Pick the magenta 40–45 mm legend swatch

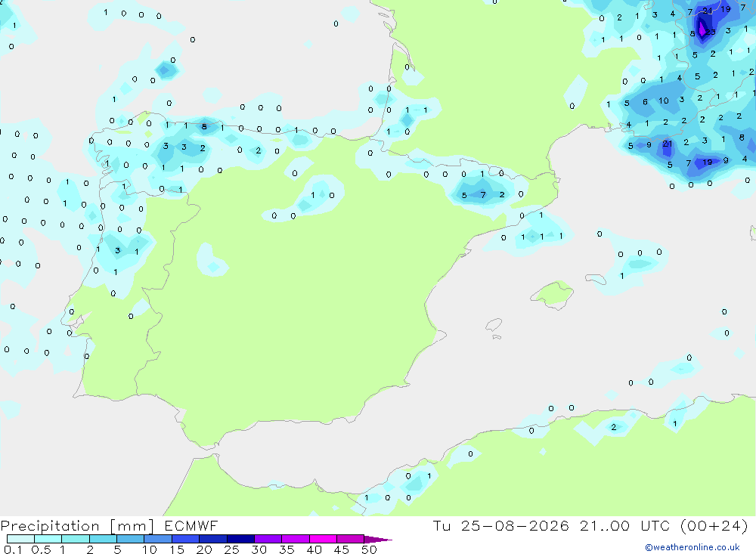point(323,539)
